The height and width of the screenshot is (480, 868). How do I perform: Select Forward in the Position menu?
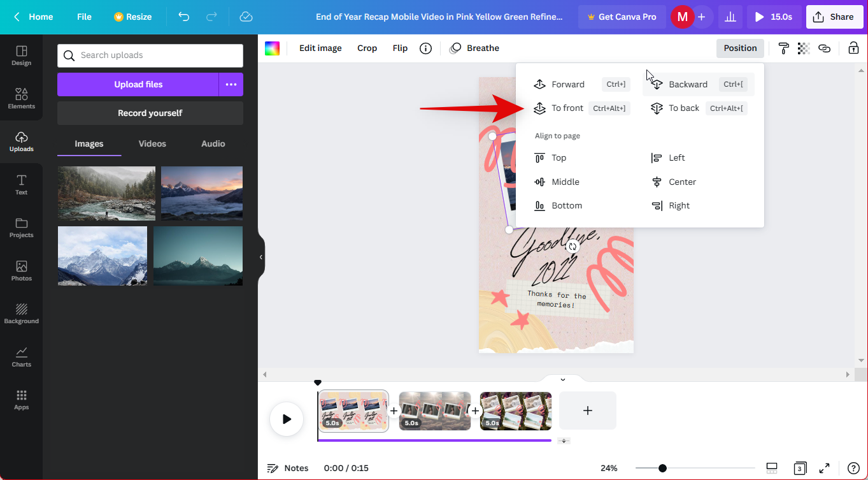581,84
